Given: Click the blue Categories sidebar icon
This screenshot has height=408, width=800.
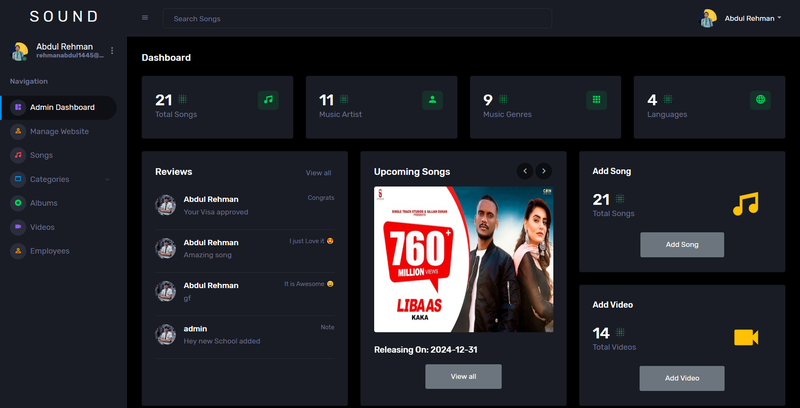Looking at the screenshot, I should click(x=18, y=180).
